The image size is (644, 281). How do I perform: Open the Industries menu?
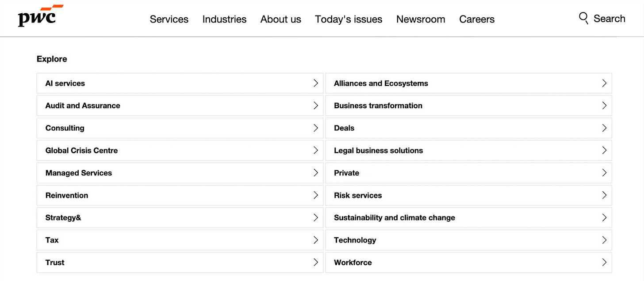pyautogui.click(x=224, y=19)
